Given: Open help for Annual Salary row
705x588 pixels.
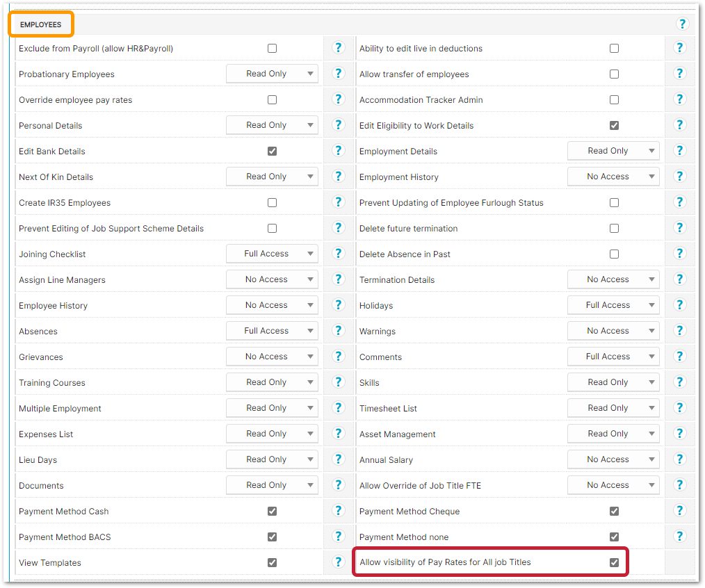Looking at the screenshot, I should coord(680,459).
